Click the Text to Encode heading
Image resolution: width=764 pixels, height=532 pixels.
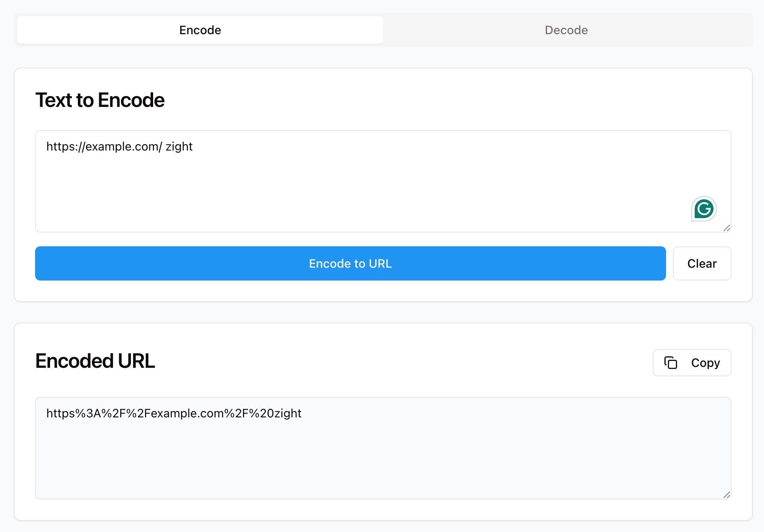(100, 100)
